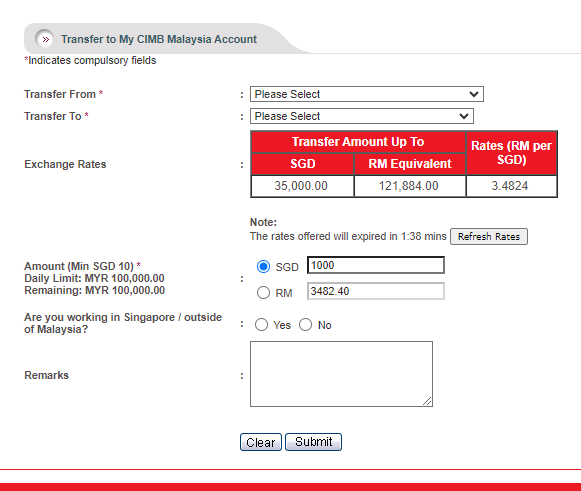The height and width of the screenshot is (491, 581).
Task: Click the Remarks label
Action: pos(47,375)
